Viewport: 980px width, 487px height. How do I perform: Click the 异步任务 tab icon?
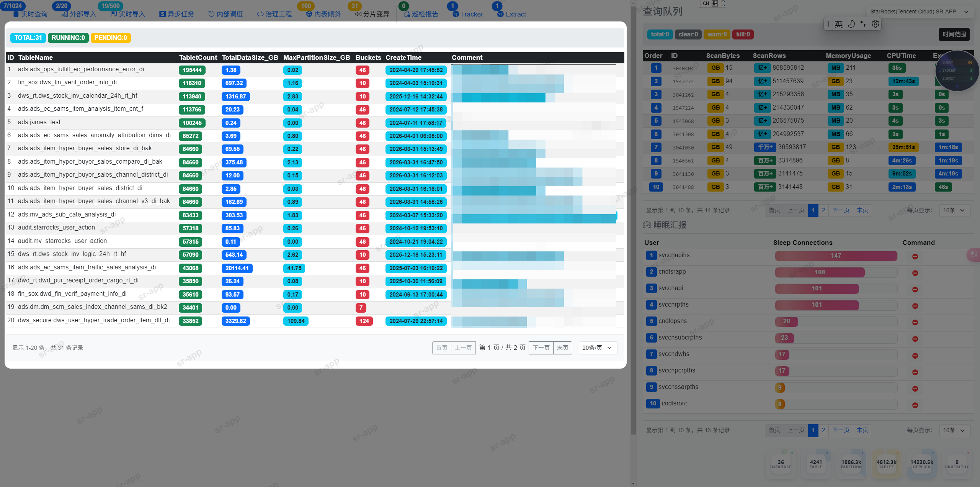click(x=163, y=14)
